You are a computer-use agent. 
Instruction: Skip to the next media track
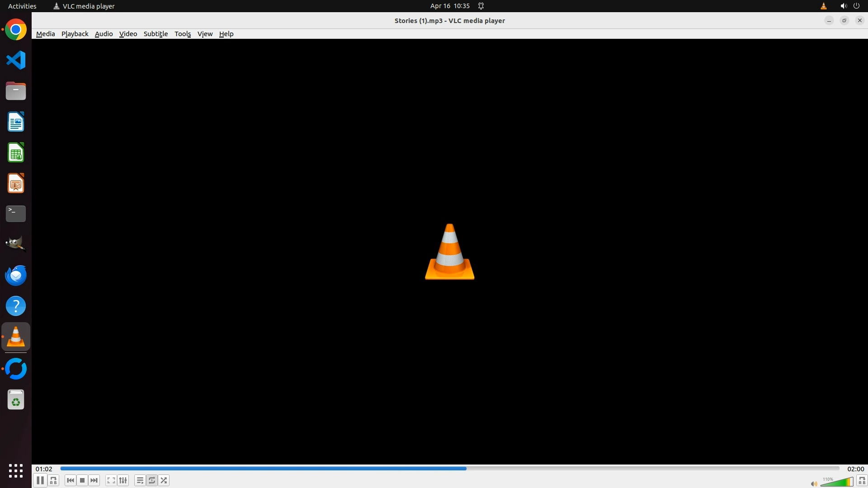94,480
